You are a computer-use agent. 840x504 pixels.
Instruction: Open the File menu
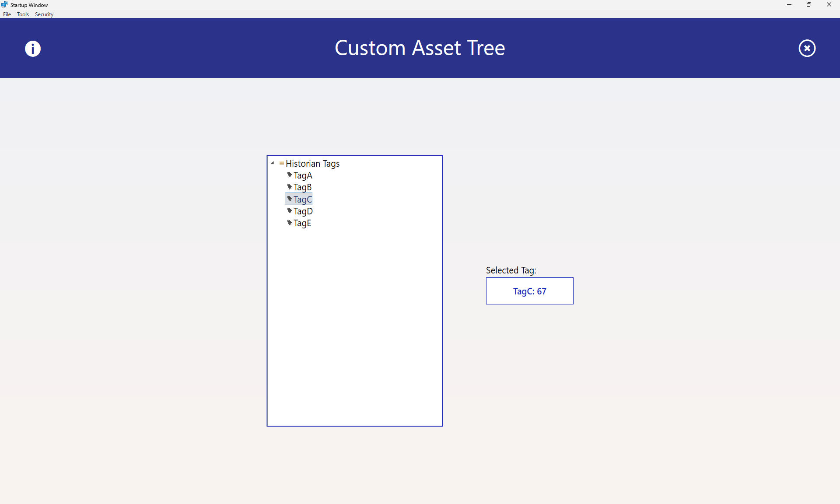[x=7, y=14]
